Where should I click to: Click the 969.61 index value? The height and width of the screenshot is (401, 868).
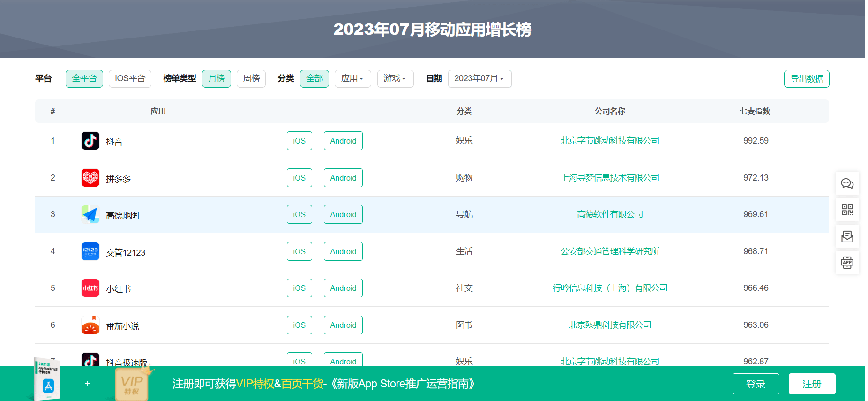tap(756, 214)
